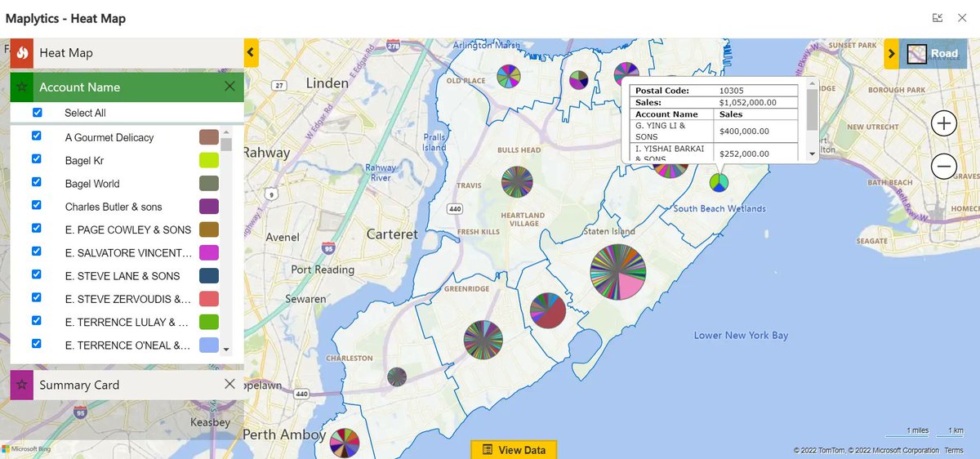Click postal code 10305 value

coord(733,91)
